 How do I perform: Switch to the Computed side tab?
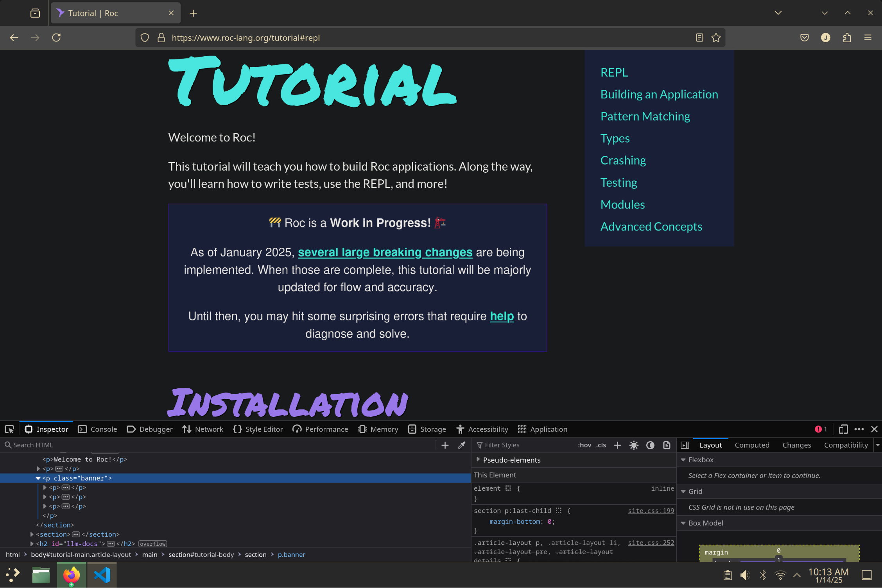752,445
